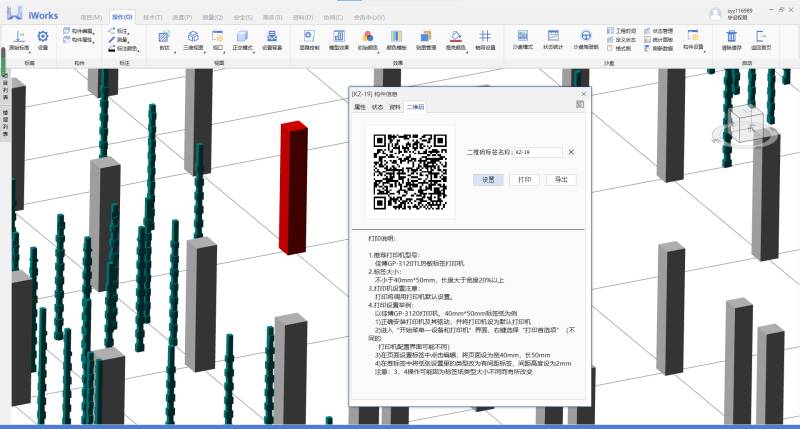Switch on the 沙盘模式 sandbox mode icon
This screenshot has width=800, height=429.
click(x=522, y=36)
